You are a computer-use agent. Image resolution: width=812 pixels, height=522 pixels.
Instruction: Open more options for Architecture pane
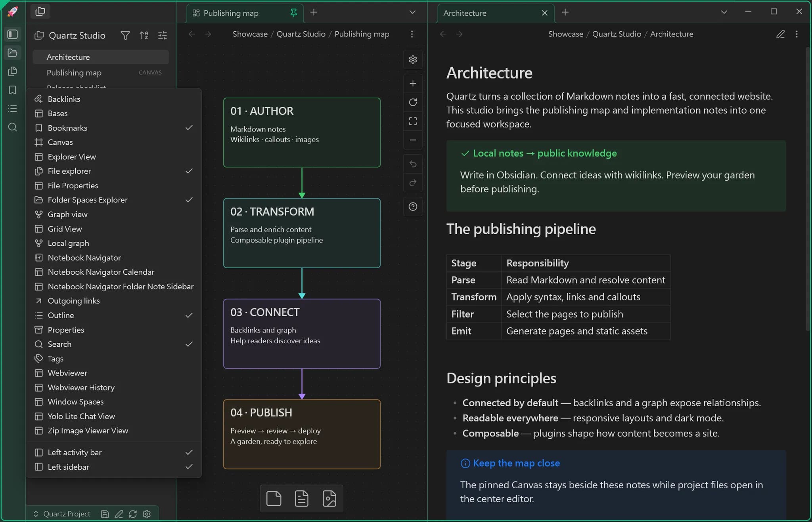pyautogui.click(x=797, y=34)
